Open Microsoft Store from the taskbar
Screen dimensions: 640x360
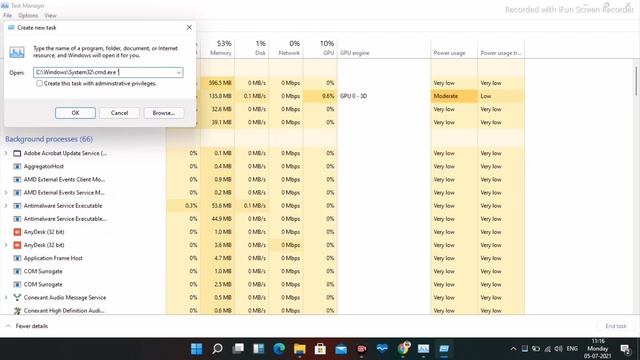(x=320, y=349)
